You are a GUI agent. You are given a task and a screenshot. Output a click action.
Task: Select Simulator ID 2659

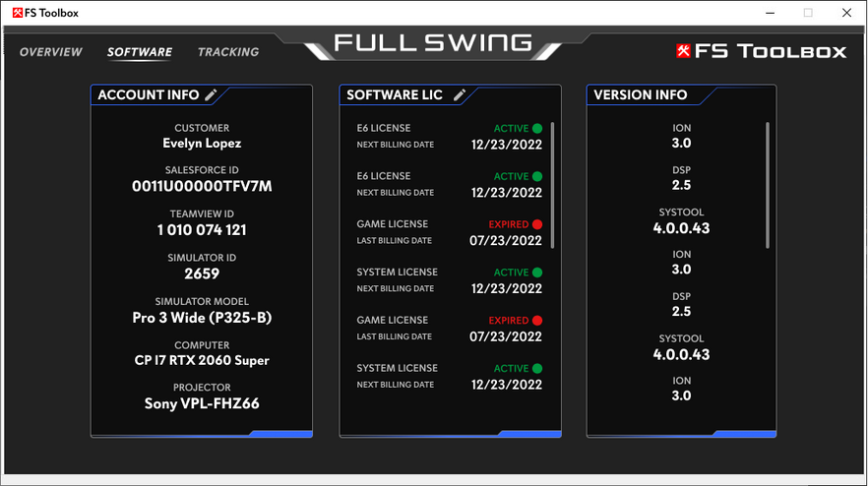202,274
